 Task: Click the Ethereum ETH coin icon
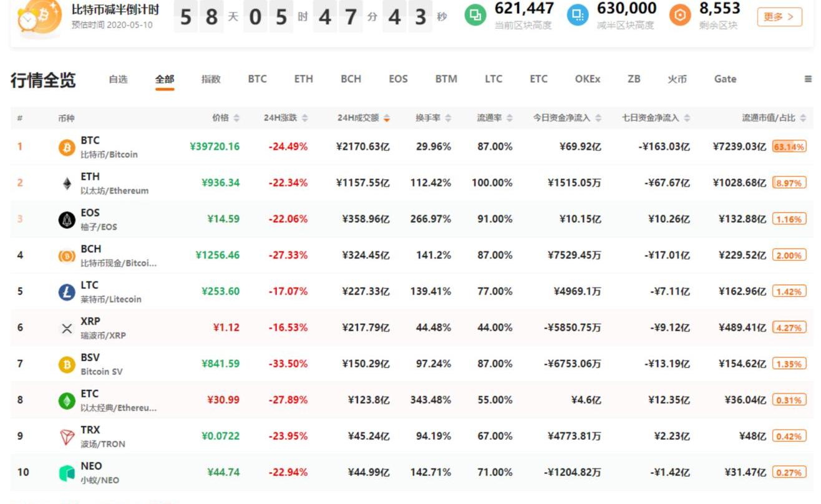[67, 183]
